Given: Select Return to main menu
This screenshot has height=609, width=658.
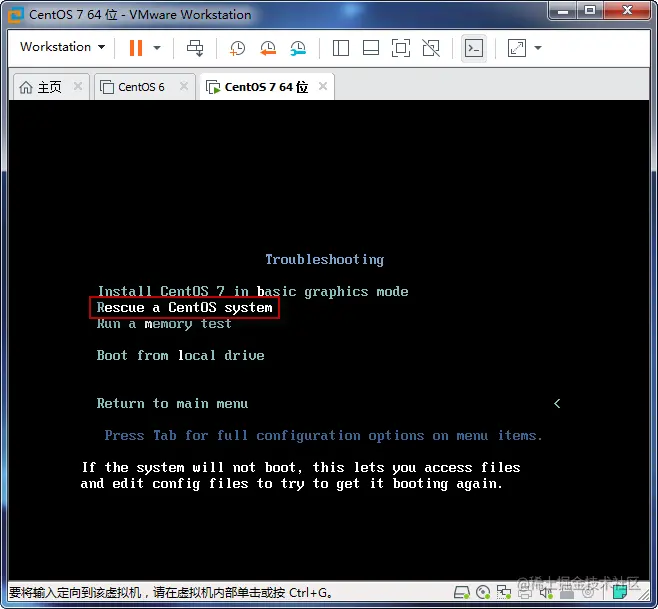Looking at the screenshot, I should pyautogui.click(x=172, y=403).
